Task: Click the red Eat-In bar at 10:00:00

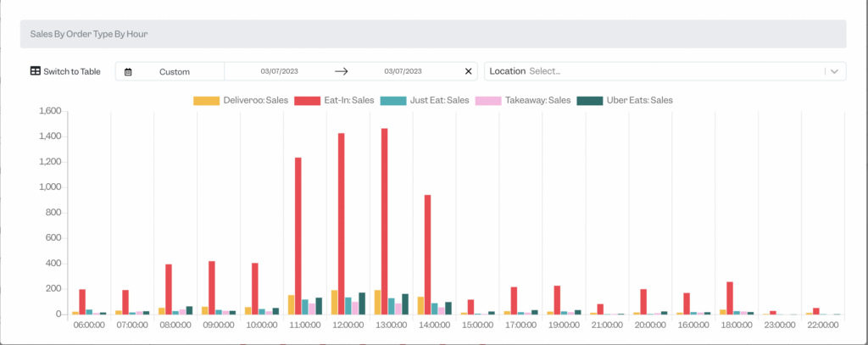Action: pyautogui.click(x=254, y=288)
